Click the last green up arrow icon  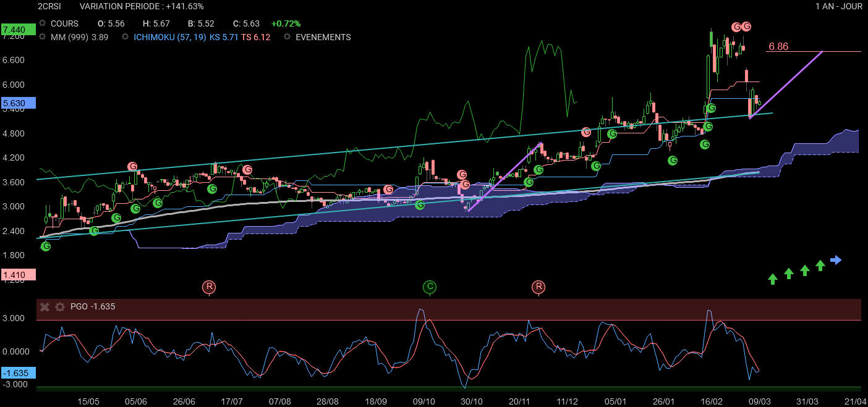tap(820, 266)
